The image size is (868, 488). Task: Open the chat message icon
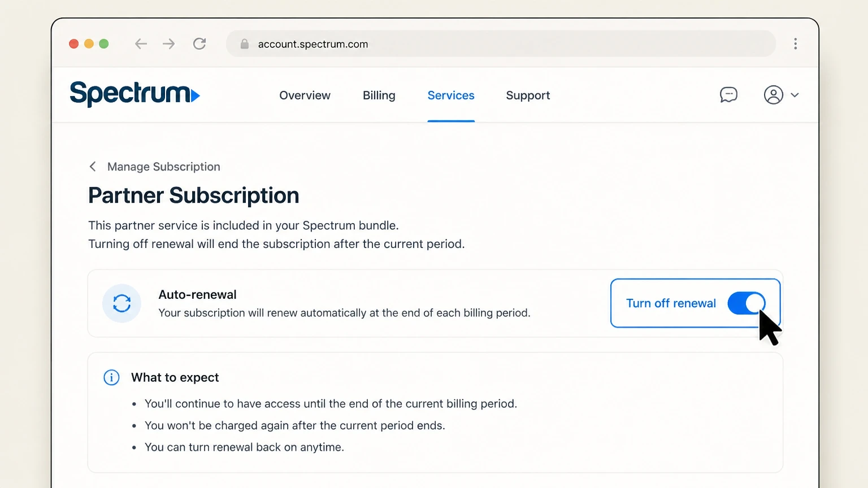pyautogui.click(x=728, y=95)
